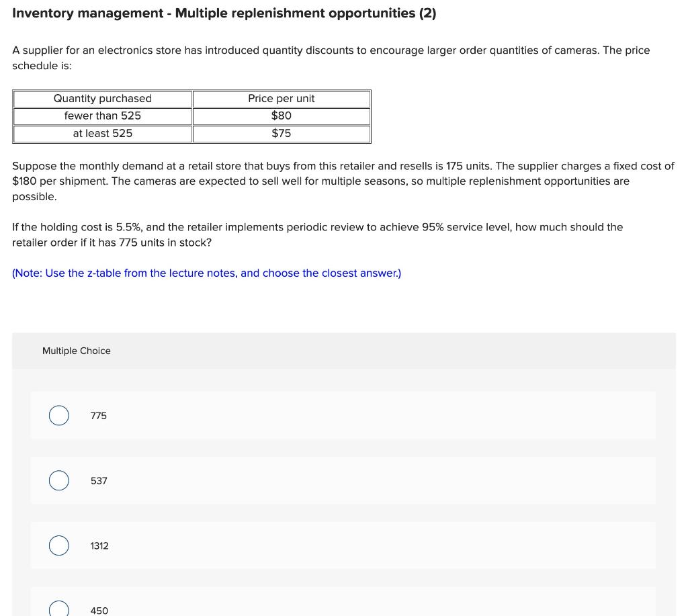Click the question title about inventory management

click(224, 13)
